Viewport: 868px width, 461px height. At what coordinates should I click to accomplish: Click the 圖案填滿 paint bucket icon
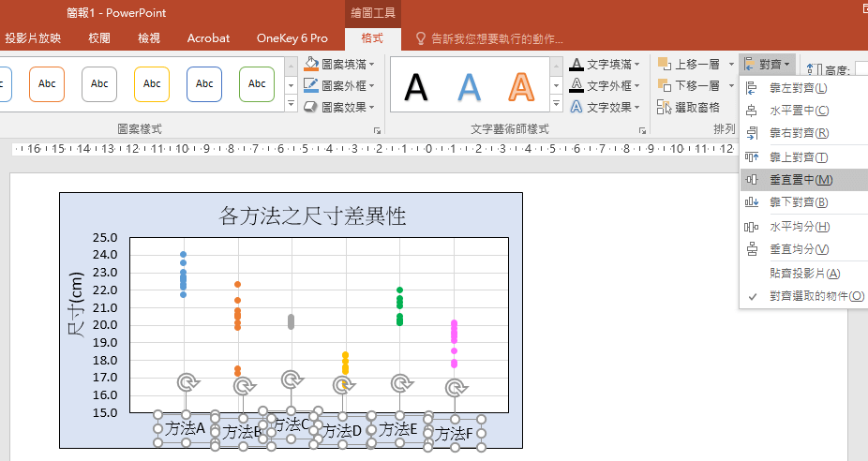(x=311, y=65)
